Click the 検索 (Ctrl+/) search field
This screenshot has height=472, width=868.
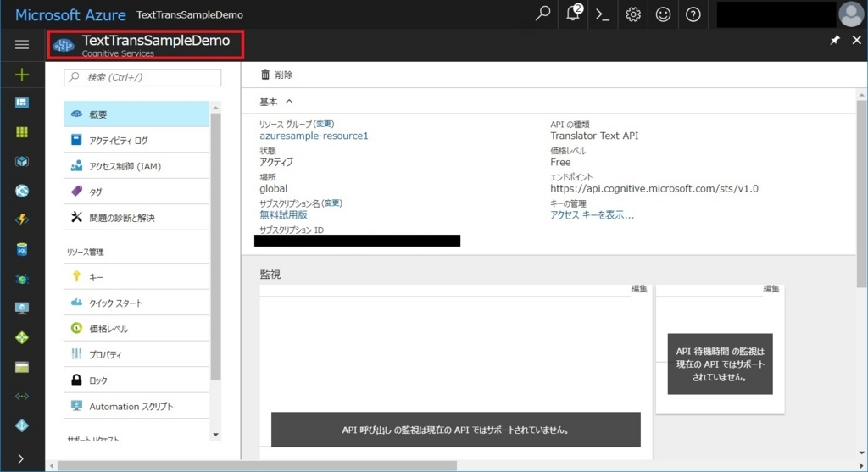pyautogui.click(x=142, y=77)
